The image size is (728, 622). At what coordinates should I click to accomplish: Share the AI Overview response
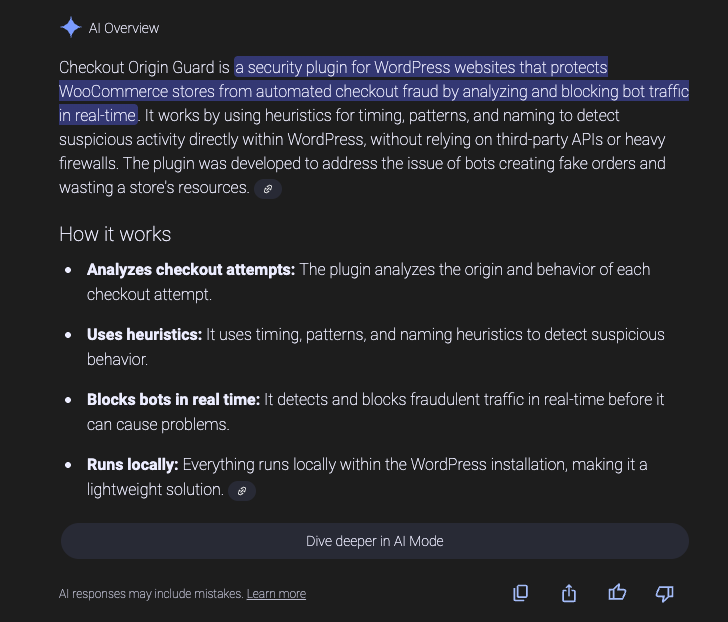[x=569, y=593]
